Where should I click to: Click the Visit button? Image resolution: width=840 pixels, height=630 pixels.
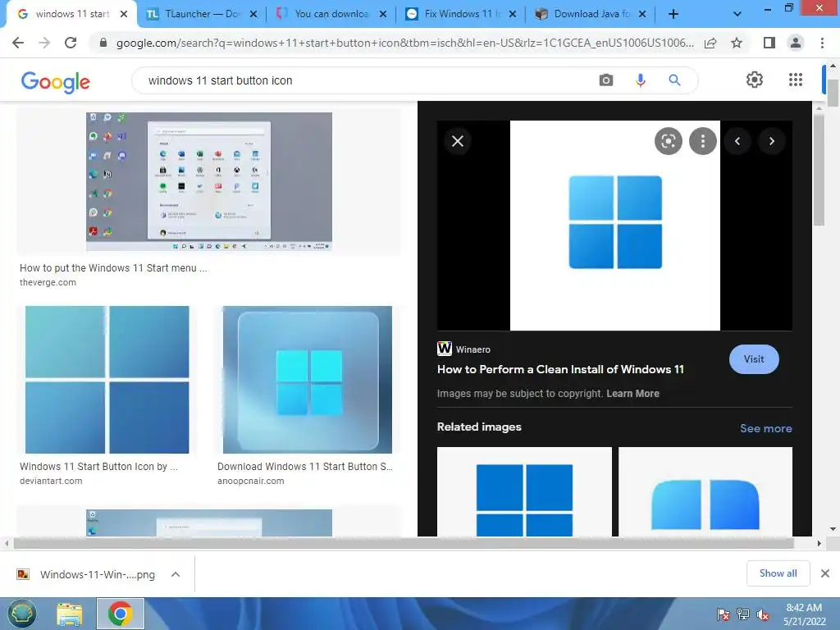click(x=754, y=359)
